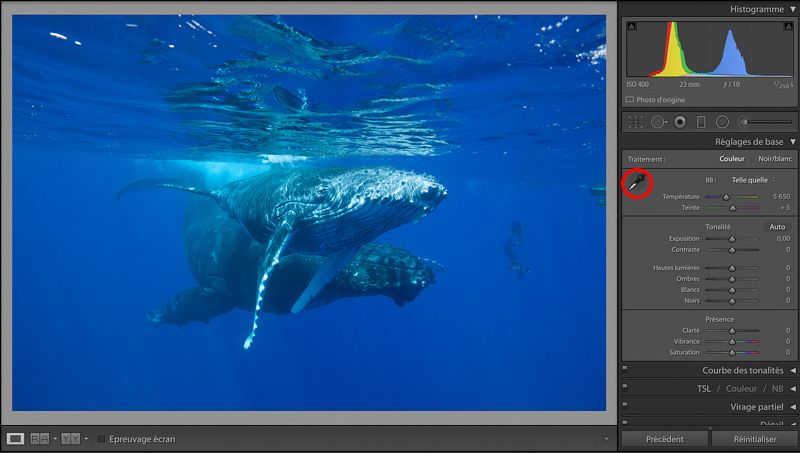Image resolution: width=800 pixels, height=453 pixels.
Task: Click the whale photo in preview
Action: 309,213
